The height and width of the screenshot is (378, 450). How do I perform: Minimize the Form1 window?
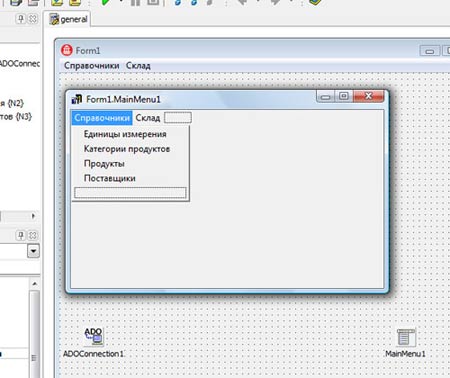(430, 51)
